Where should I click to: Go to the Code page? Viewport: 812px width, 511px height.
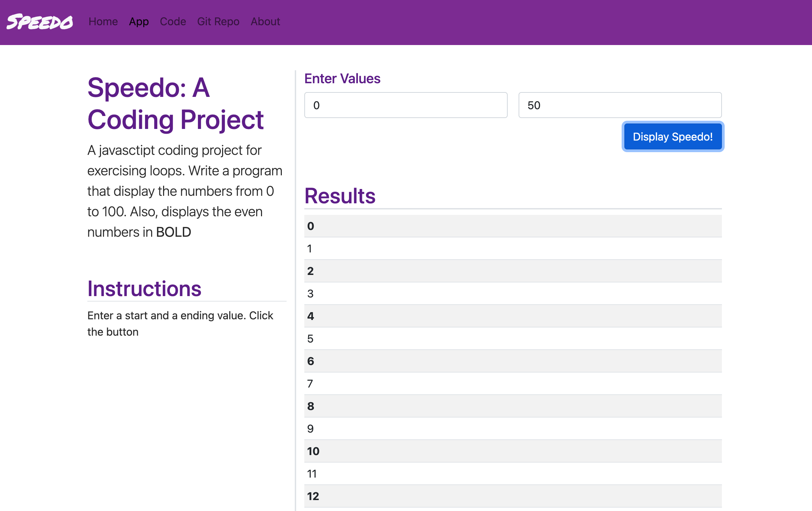point(173,21)
